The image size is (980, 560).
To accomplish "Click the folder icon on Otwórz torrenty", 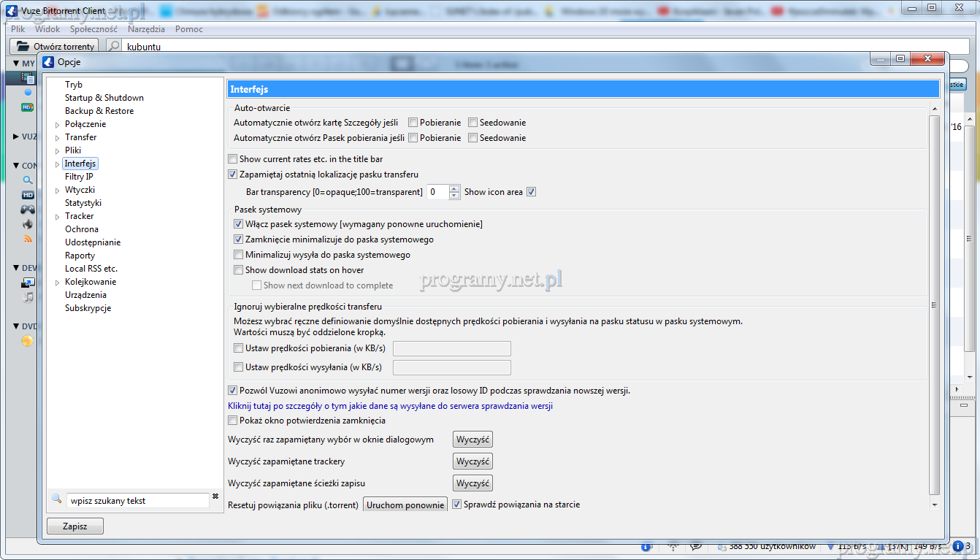I will coord(23,46).
